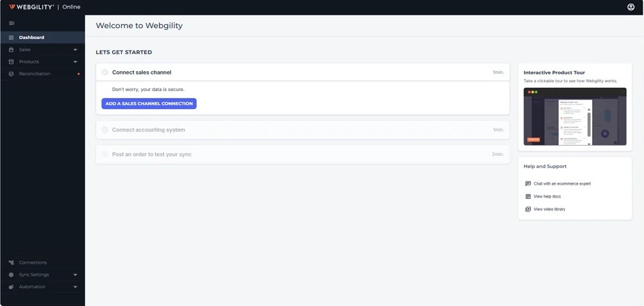The width and height of the screenshot is (644, 306).
Task: Click the Webgility logo in the header
Action: pos(31,7)
